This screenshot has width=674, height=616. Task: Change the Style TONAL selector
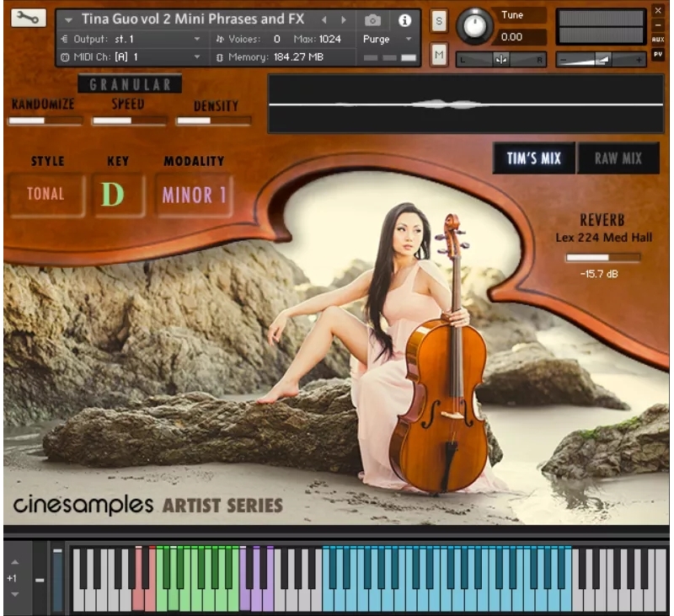46,194
